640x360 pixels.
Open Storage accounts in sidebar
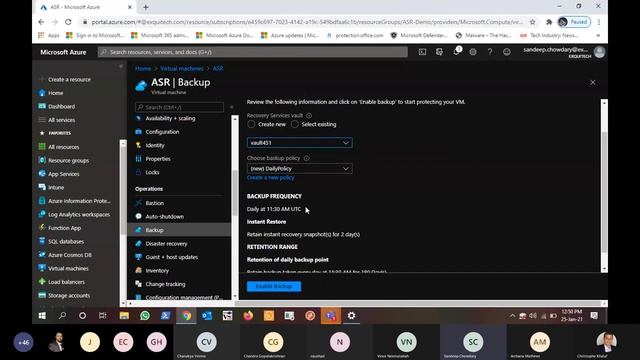(69, 296)
